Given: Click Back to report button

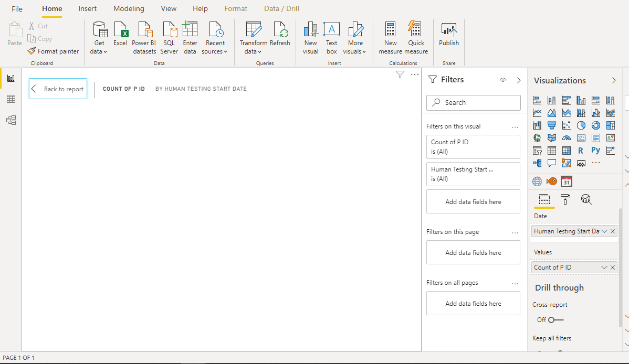Looking at the screenshot, I should (x=58, y=89).
